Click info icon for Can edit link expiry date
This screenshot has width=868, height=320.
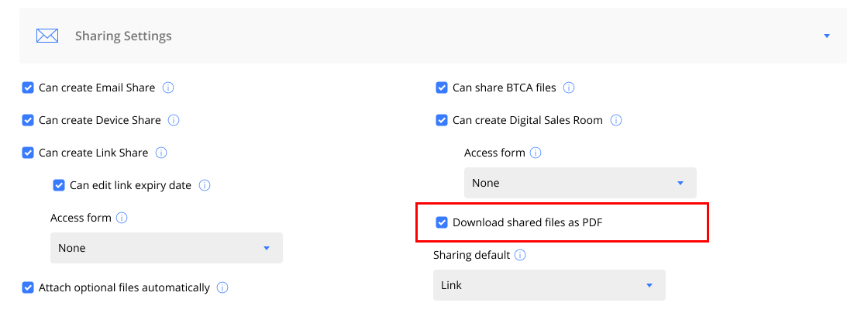coord(205,185)
